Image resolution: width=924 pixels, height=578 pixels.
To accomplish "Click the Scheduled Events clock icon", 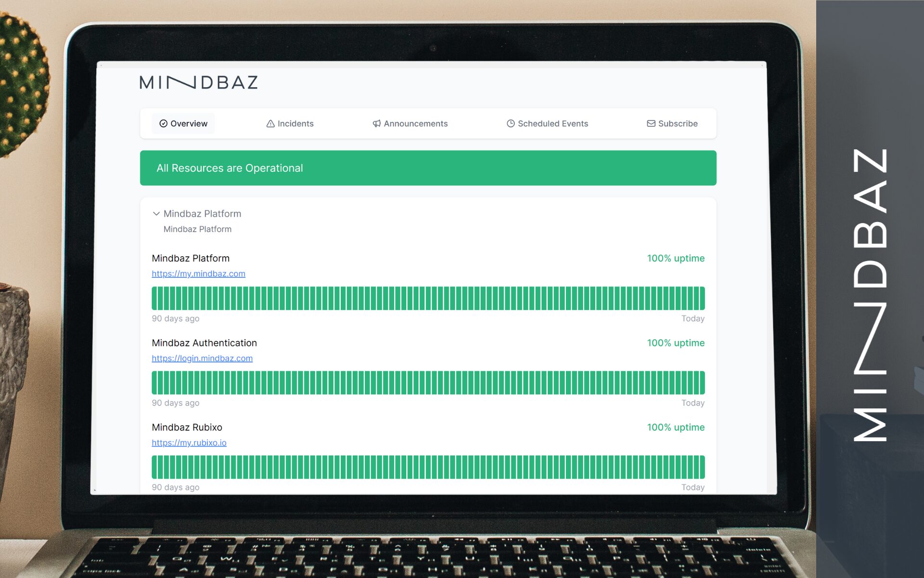I will pyautogui.click(x=511, y=124).
